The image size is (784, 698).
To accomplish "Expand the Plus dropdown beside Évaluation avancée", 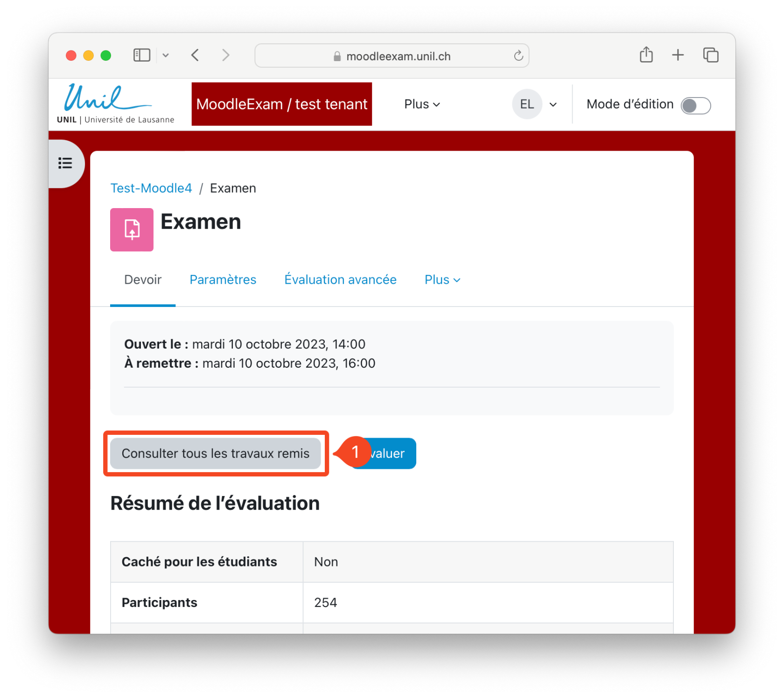I will point(442,279).
